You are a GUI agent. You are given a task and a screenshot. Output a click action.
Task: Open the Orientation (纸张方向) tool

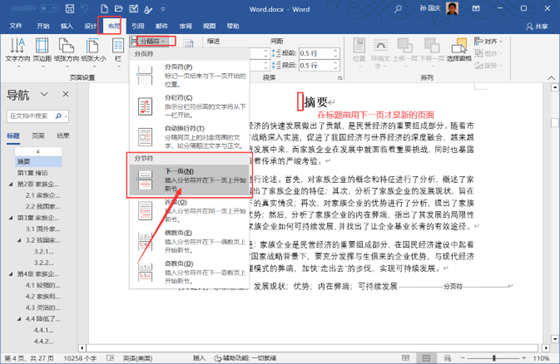coord(66,52)
